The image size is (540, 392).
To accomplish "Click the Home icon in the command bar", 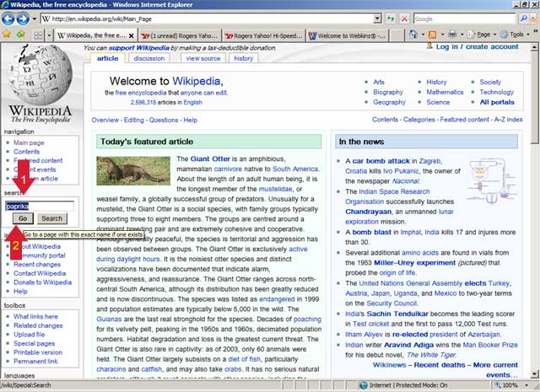I will click(x=413, y=35).
